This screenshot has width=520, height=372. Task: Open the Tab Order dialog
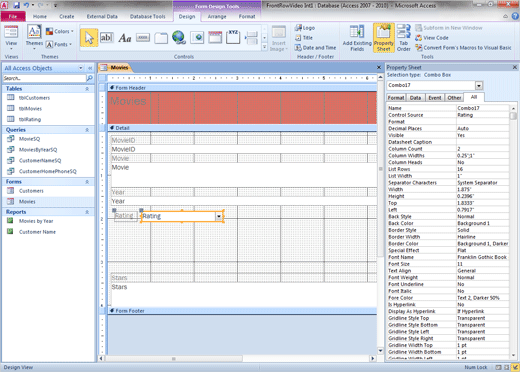404,38
